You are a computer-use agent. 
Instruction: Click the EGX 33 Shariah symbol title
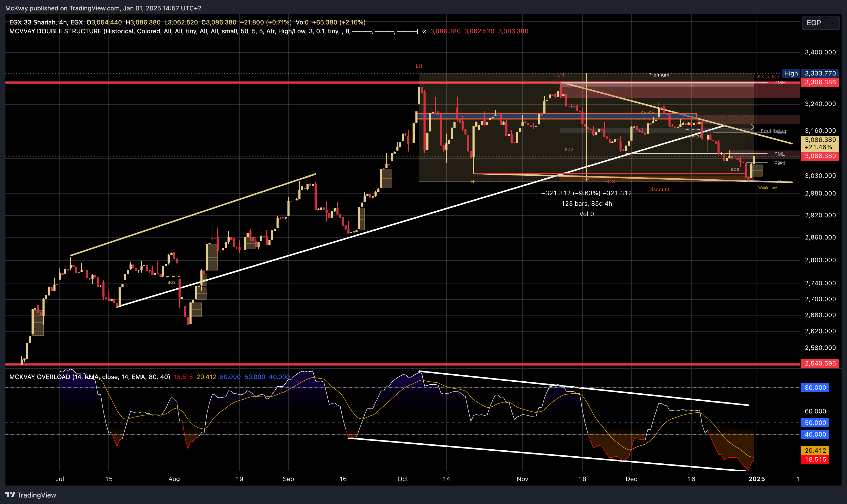coord(33,22)
